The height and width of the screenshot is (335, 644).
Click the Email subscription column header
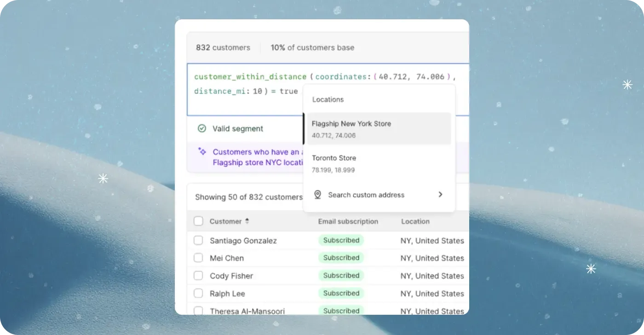(x=348, y=221)
